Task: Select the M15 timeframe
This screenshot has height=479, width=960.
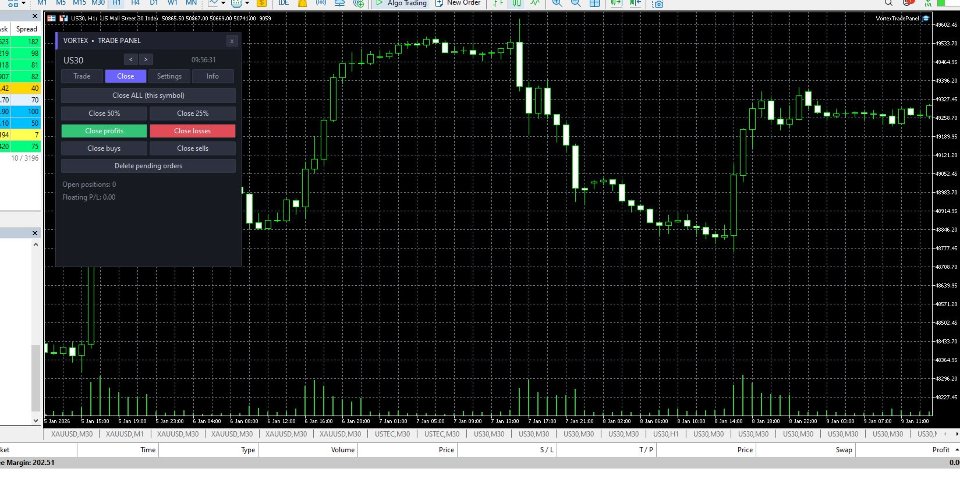Action: tap(79, 3)
